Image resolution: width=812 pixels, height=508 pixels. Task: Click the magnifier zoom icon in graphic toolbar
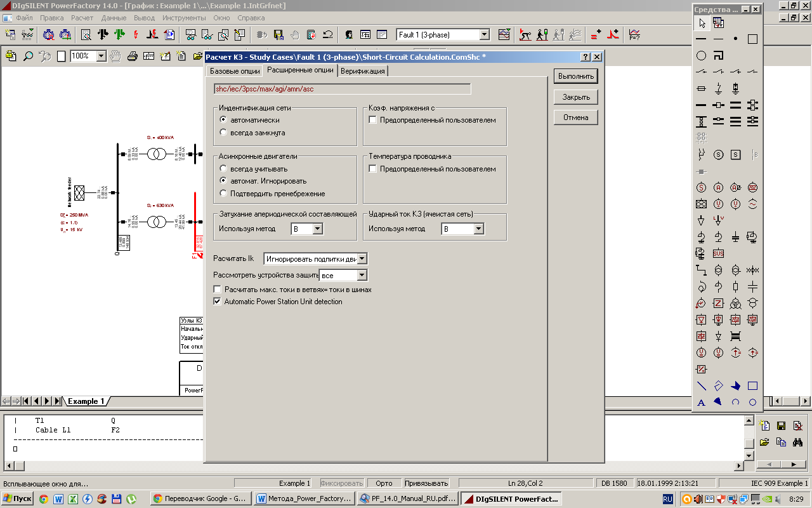(28, 56)
